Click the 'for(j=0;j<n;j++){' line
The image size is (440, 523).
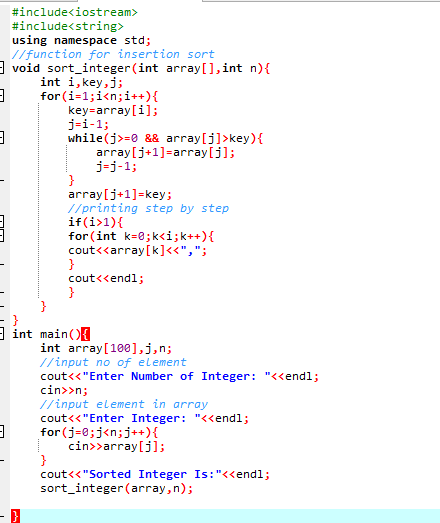(99, 433)
